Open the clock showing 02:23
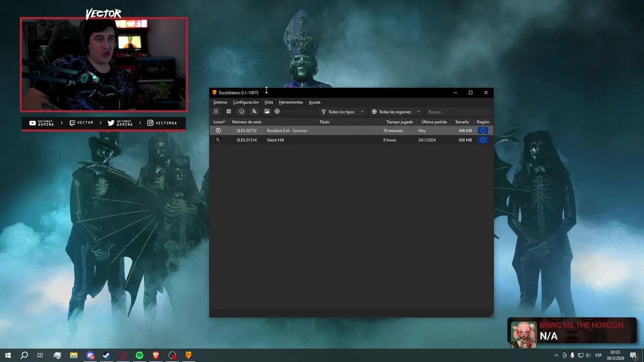 click(x=615, y=355)
